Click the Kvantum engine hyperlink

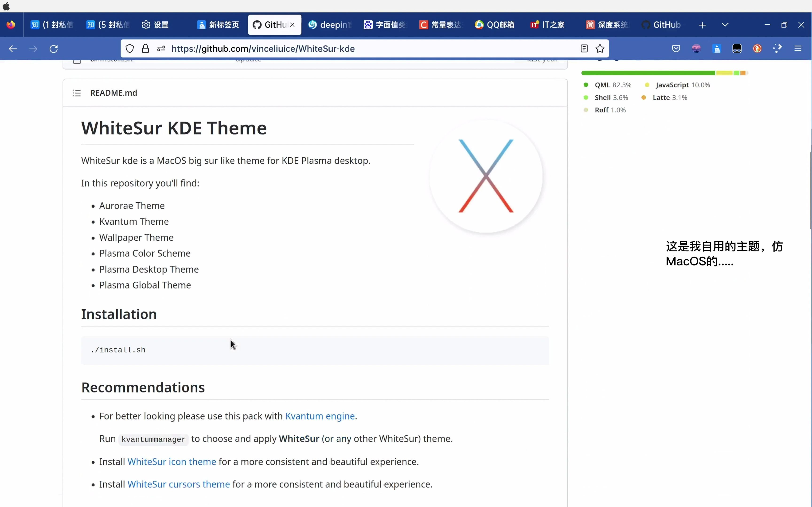coord(320,416)
